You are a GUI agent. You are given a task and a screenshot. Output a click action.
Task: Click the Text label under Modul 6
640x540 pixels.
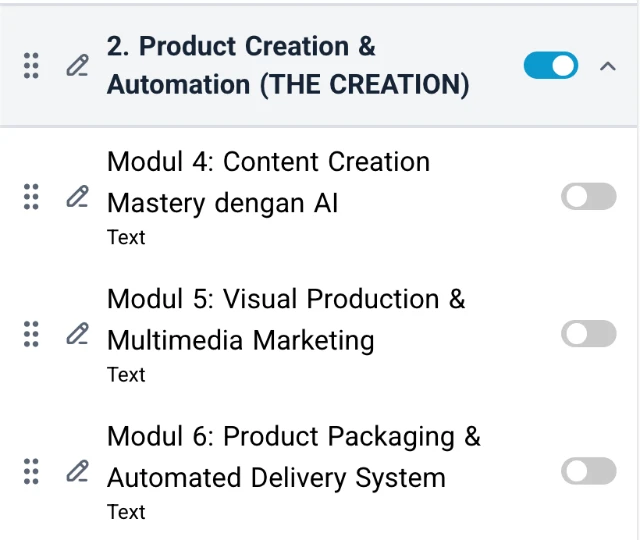pos(126,511)
